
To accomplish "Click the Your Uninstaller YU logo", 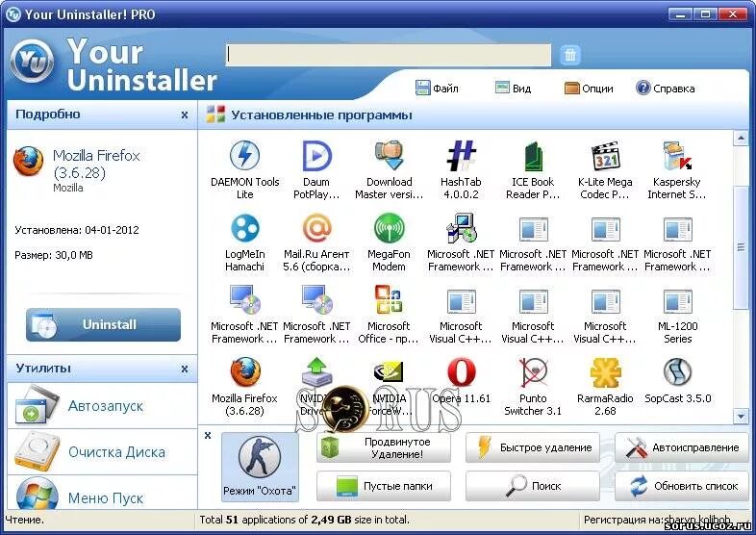I will click(32, 62).
